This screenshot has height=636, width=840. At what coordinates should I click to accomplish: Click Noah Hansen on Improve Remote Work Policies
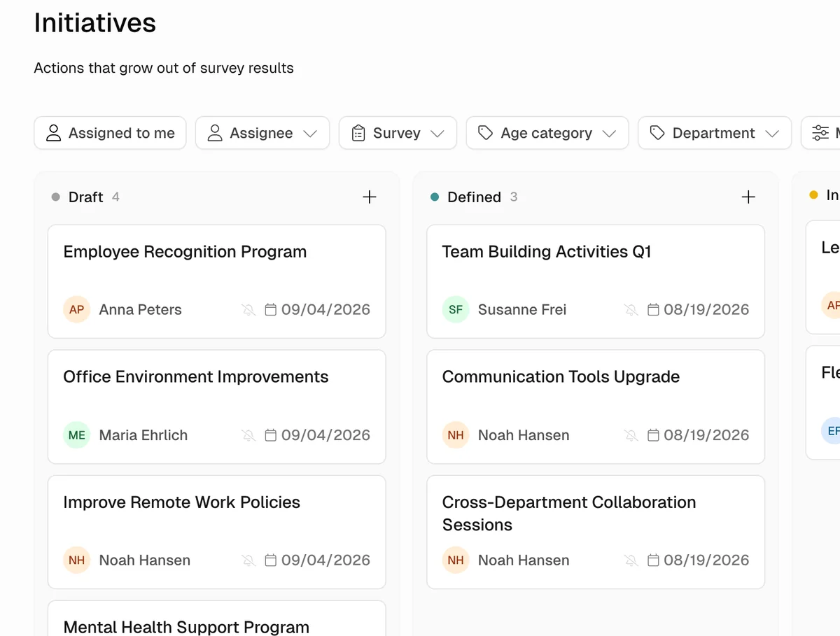[x=145, y=560]
